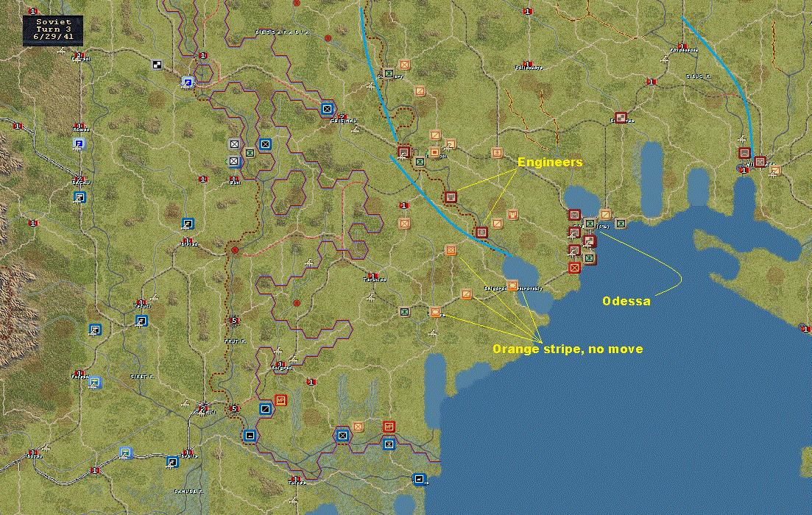Screen dimensions: 812x515
Task: Select blue infantry counter beside pale orange delta unit
Action: click(342, 436)
